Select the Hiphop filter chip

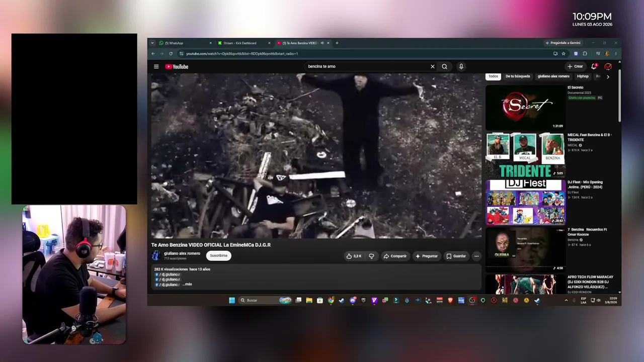(583, 76)
